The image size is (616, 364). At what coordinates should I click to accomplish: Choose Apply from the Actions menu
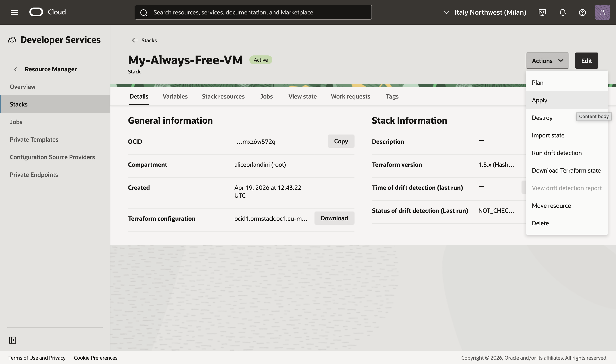[x=540, y=100]
